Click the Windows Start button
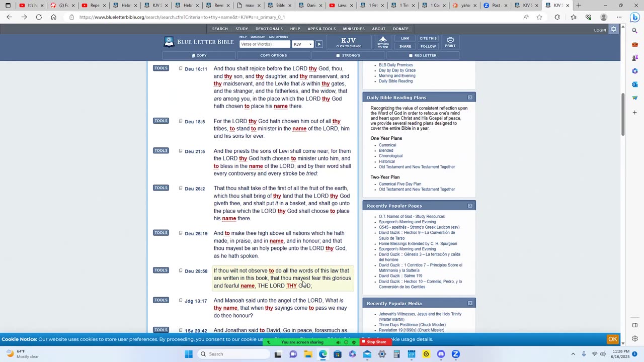The width and height of the screenshot is (644, 362). (x=189, y=354)
